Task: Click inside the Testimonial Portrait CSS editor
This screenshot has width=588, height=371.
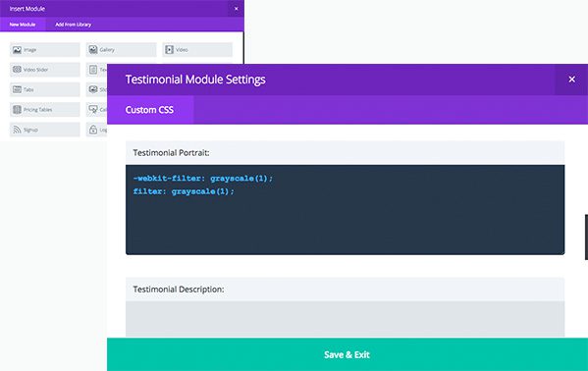Action: (345, 210)
